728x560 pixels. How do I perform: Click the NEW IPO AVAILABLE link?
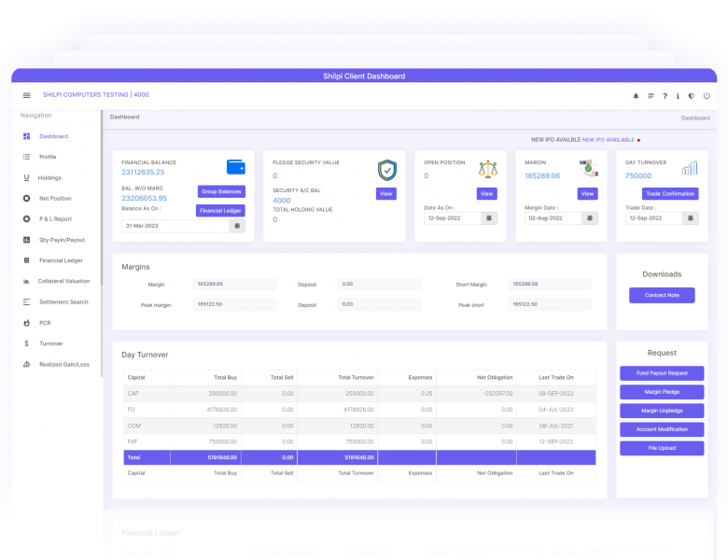(609, 140)
